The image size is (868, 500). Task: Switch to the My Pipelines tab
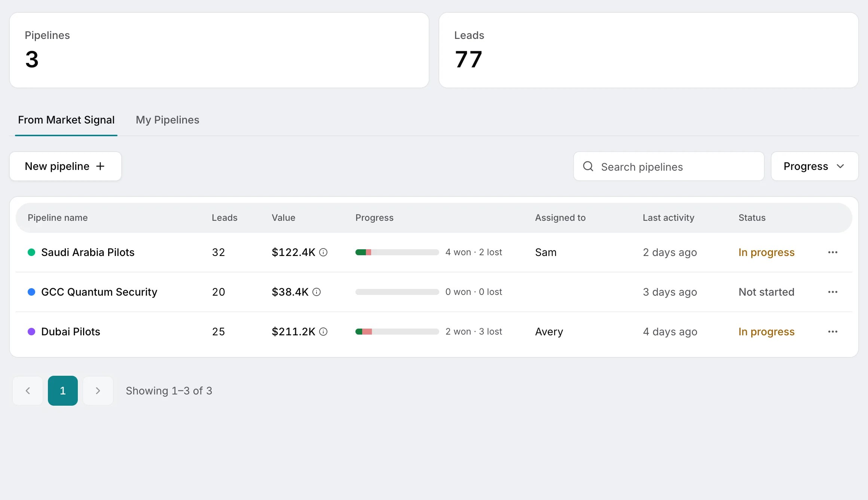(168, 120)
